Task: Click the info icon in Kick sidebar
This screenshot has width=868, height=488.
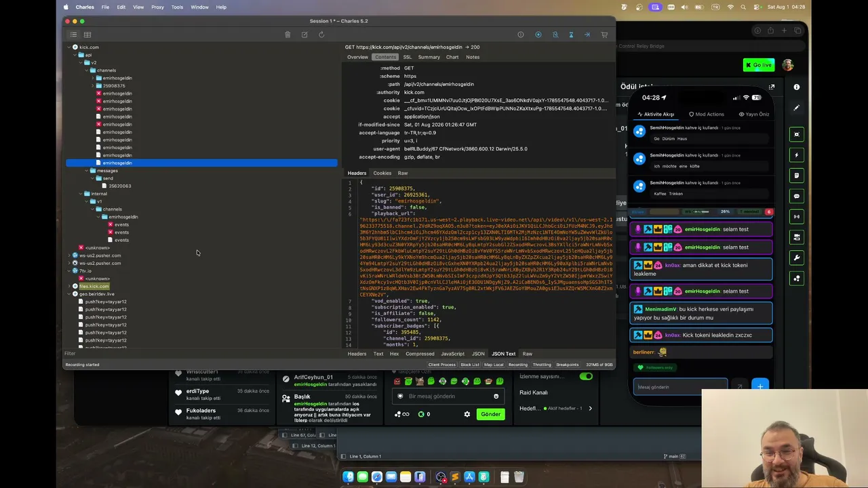Action: (x=797, y=87)
